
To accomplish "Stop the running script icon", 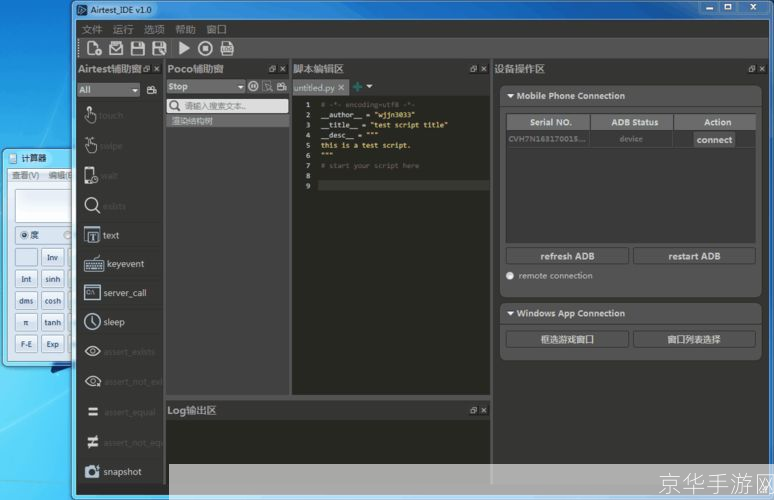I will pos(205,48).
